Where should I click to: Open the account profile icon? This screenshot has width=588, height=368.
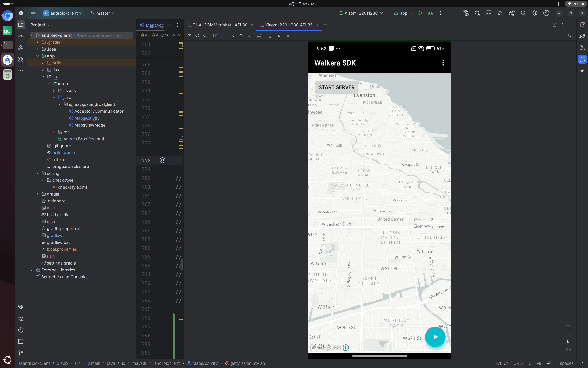pos(546,13)
